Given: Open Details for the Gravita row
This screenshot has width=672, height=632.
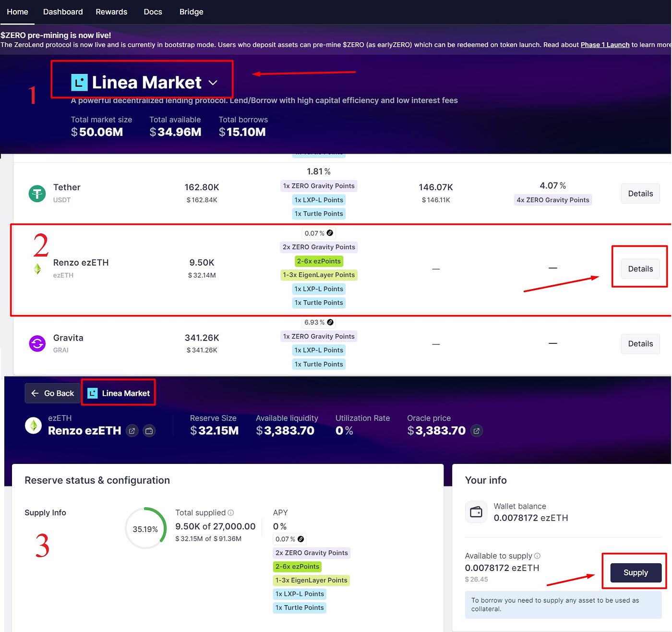Looking at the screenshot, I should (x=640, y=344).
